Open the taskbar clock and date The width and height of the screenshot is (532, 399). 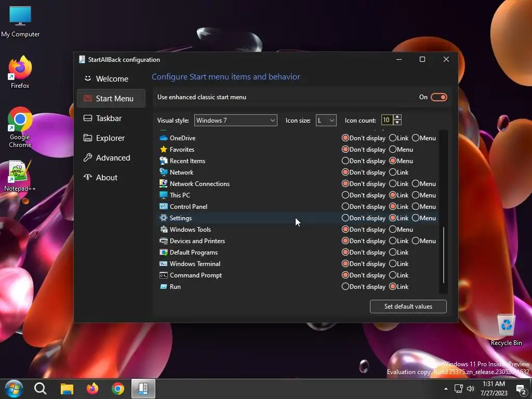pyautogui.click(x=494, y=389)
